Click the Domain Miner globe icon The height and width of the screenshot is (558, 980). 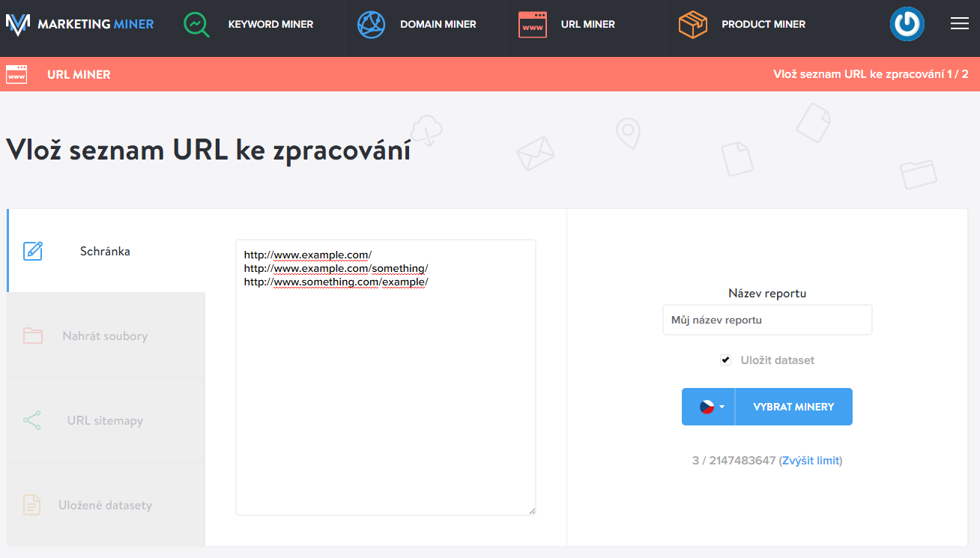(x=370, y=24)
